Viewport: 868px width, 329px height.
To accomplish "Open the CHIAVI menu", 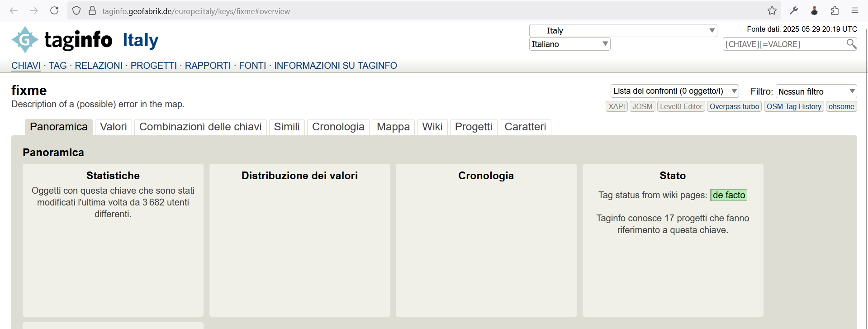I will [x=26, y=66].
